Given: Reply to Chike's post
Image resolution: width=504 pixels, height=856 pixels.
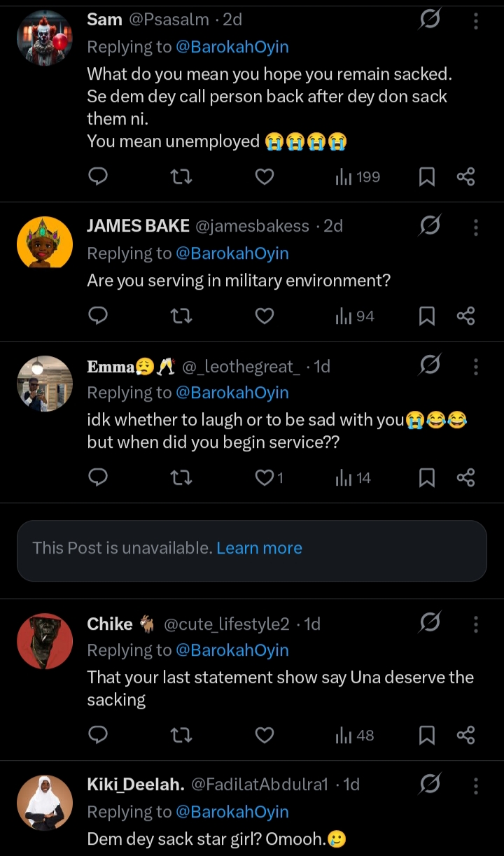Looking at the screenshot, I should click(99, 736).
